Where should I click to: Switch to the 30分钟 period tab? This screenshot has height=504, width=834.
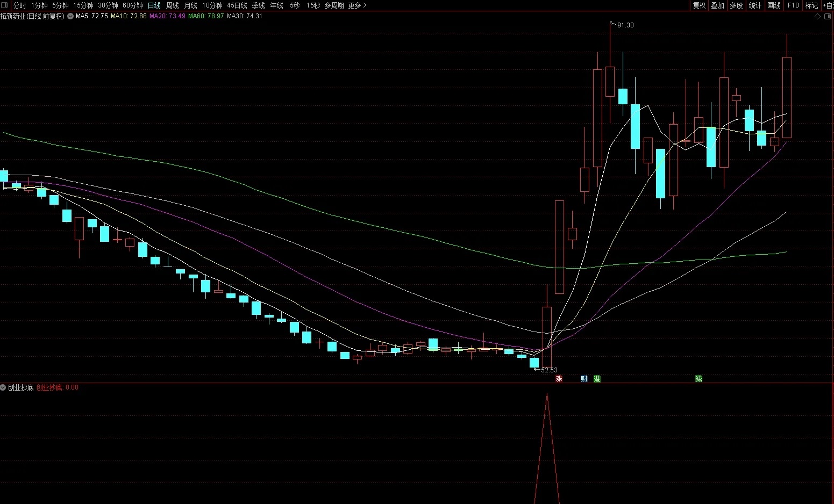tap(108, 5)
